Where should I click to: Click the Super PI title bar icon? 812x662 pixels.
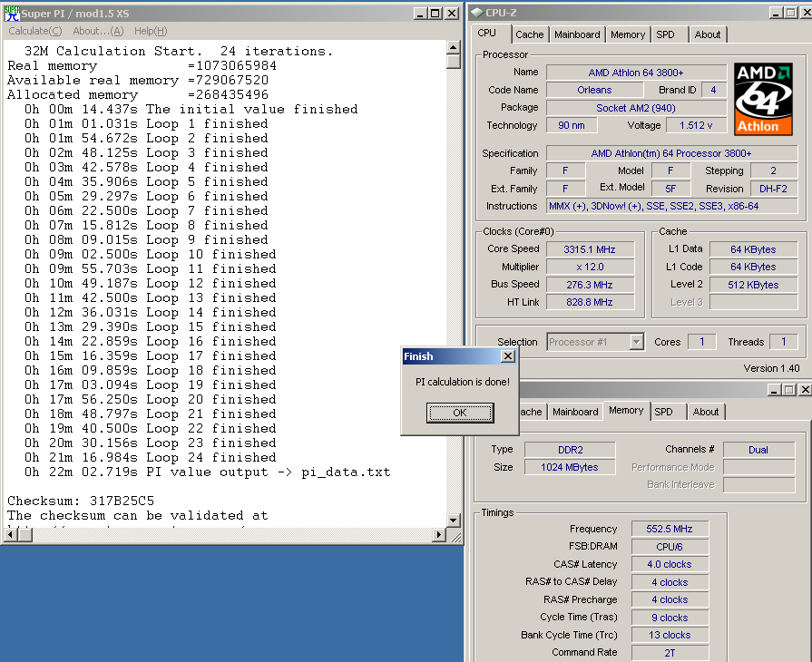click(12, 14)
